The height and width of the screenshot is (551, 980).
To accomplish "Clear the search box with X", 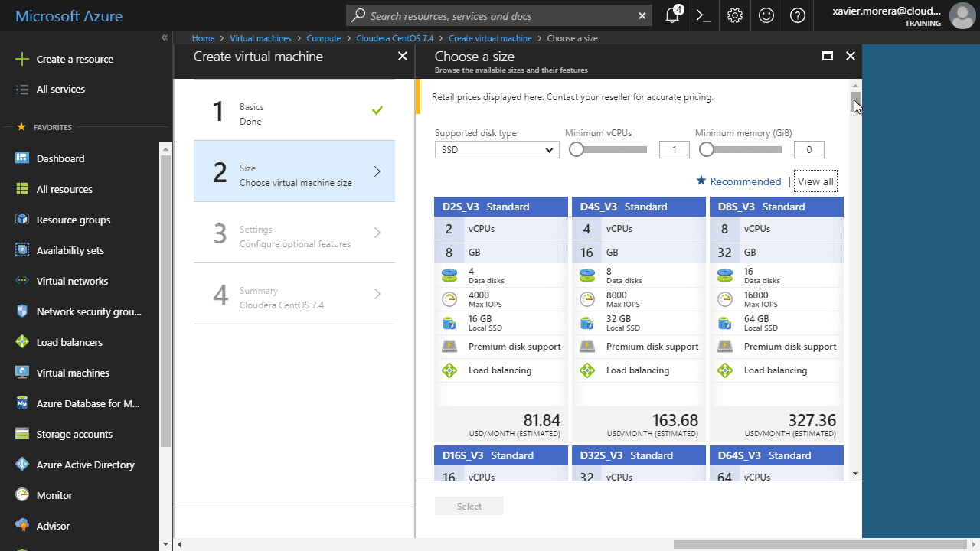I will click(642, 15).
